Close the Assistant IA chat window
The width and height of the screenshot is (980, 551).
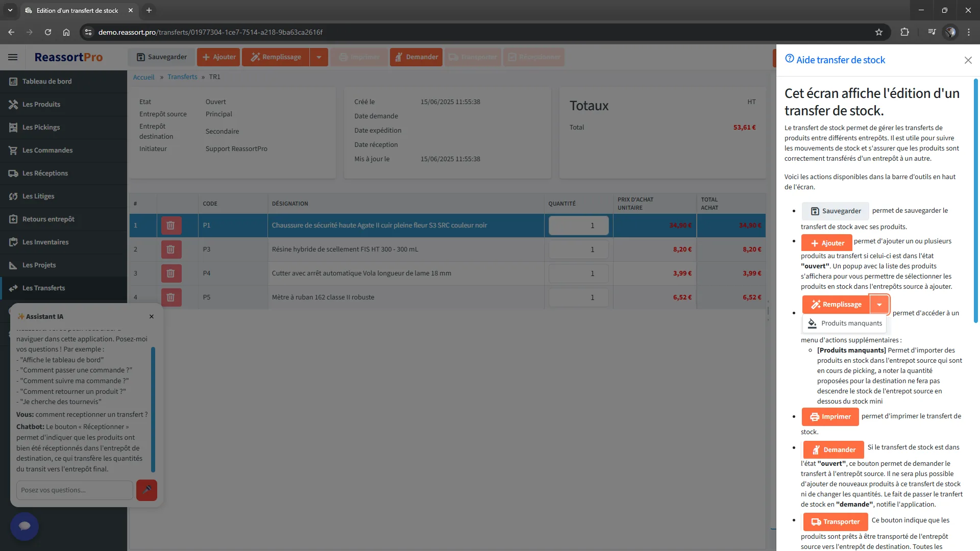point(152,316)
